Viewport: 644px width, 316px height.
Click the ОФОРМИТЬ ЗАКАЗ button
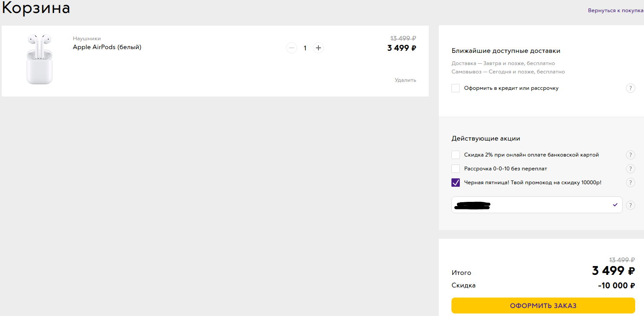point(543,306)
